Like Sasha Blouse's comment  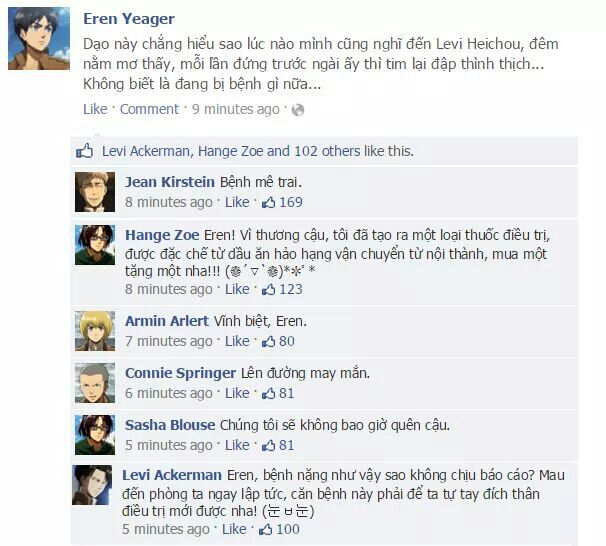click(237, 445)
